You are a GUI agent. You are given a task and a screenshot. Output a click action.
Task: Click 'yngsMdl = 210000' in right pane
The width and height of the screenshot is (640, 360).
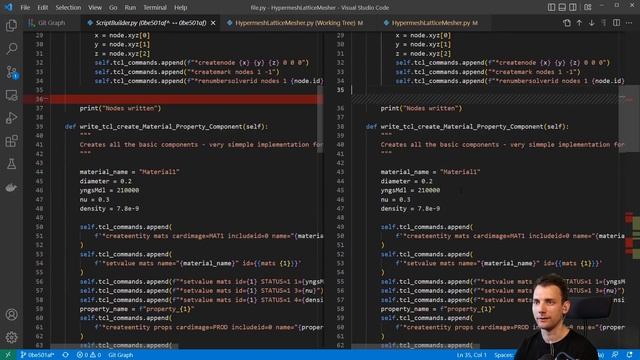tap(410, 190)
